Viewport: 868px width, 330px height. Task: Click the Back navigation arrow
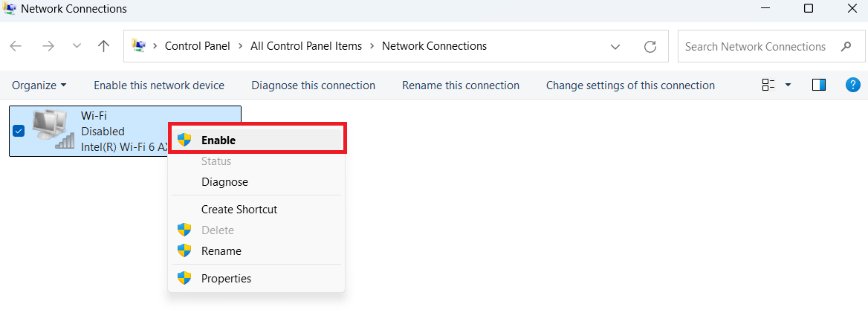coord(16,47)
